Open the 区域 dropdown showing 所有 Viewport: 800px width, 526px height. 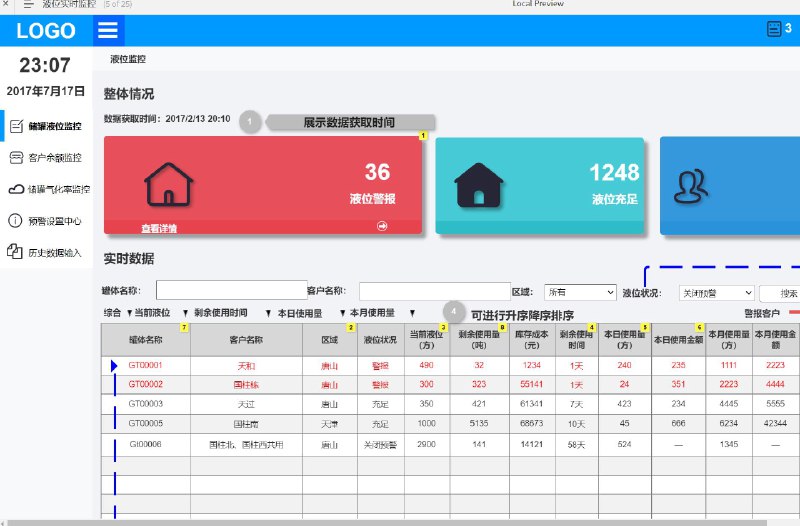pyautogui.click(x=580, y=292)
